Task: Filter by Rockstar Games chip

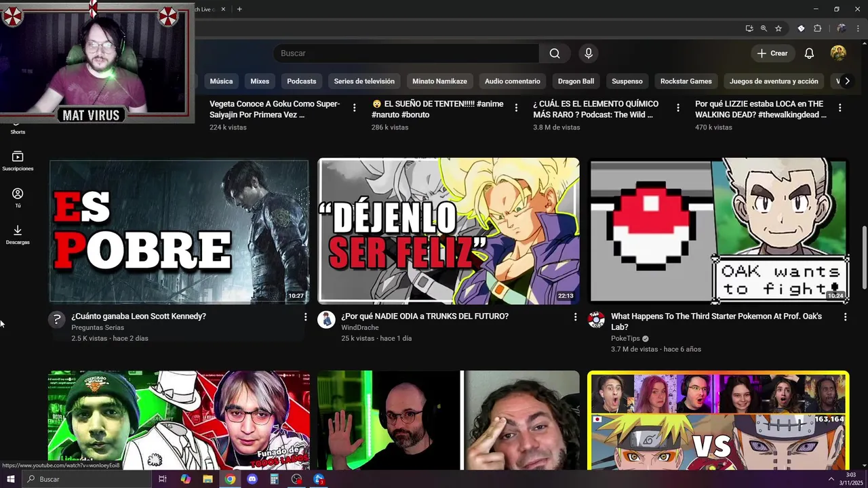Action: (x=686, y=81)
